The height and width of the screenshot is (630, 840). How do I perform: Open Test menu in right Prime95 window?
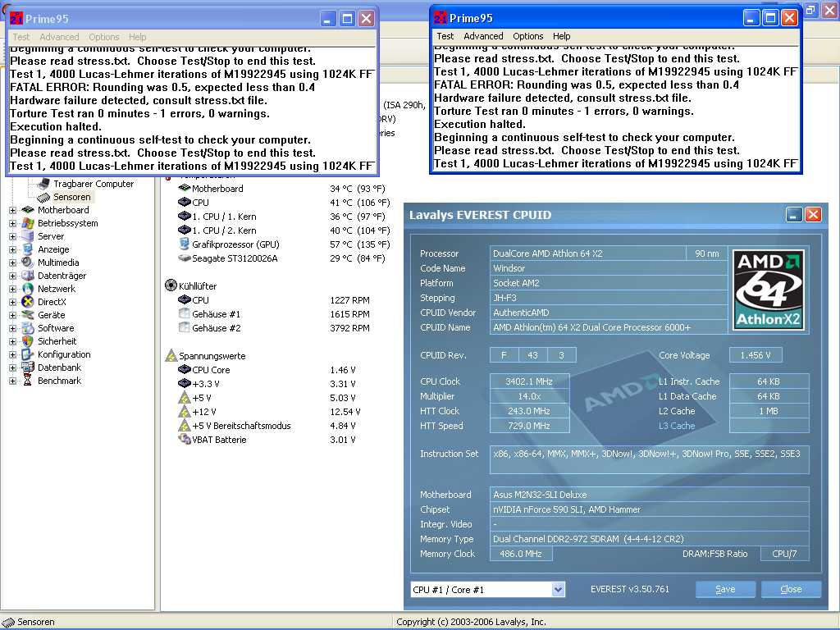[x=445, y=36]
